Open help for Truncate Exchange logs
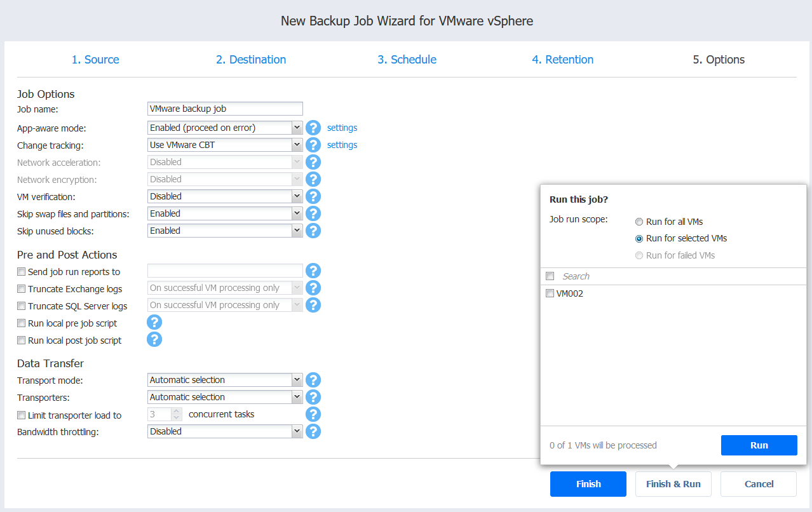The image size is (812, 512). tap(313, 288)
